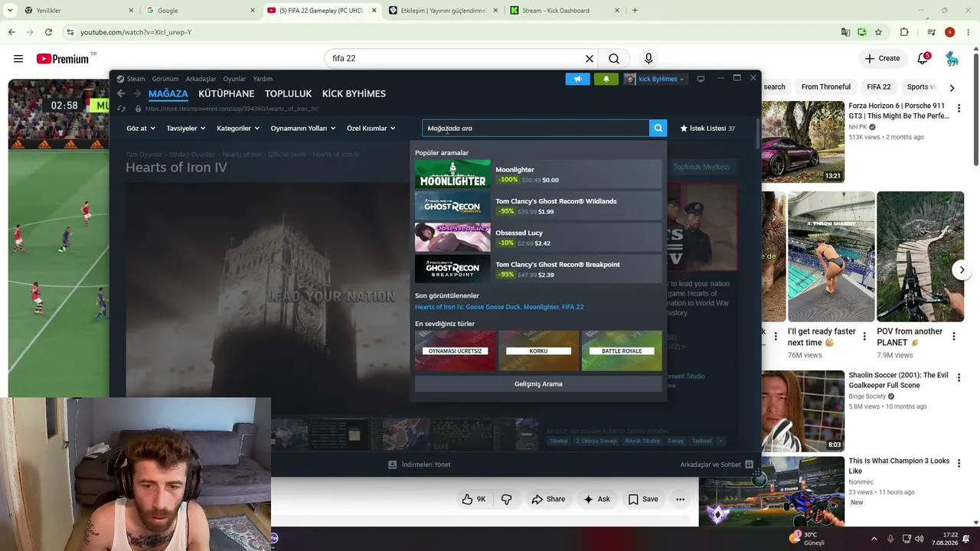980x551 pixels.
Task: Open Steam menu in title bar
Action: click(x=131, y=79)
